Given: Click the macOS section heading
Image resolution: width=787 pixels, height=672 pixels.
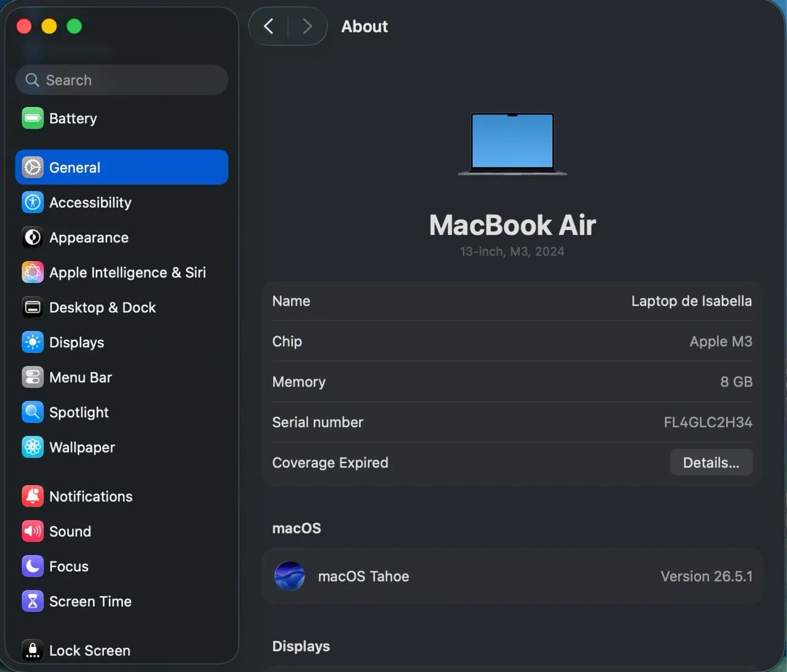Looking at the screenshot, I should click(296, 528).
